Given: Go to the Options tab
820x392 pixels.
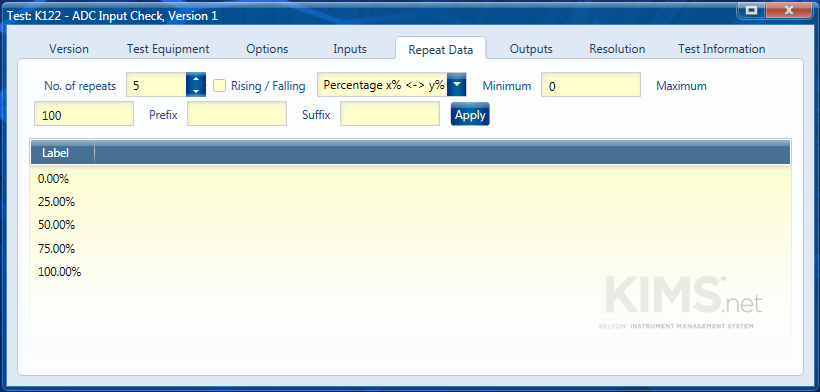Looking at the screenshot, I should 267,49.
